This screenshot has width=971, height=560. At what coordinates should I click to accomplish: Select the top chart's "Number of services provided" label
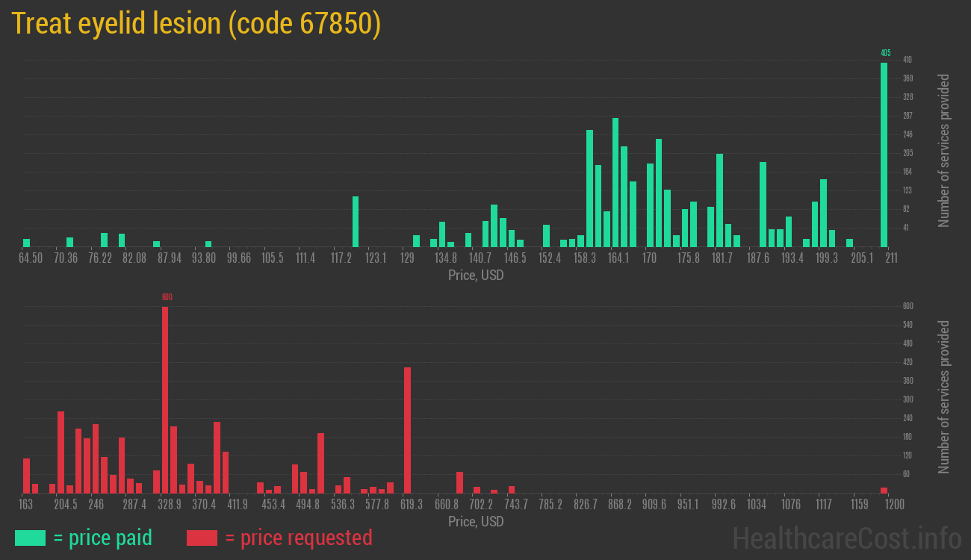(x=944, y=150)
